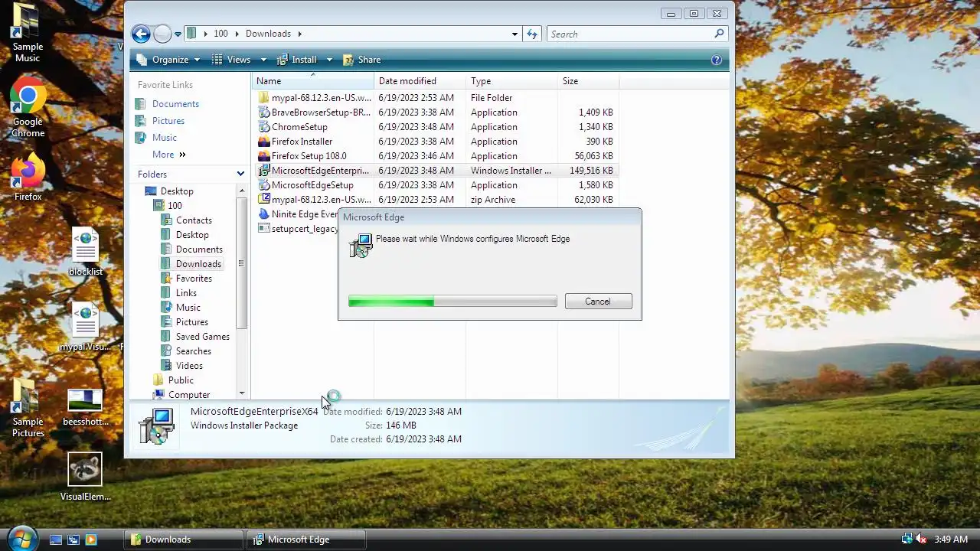Select MicrosoftEdgeSetup file icon
Screen dimensions: 980x551
click(x=264, y=185)
